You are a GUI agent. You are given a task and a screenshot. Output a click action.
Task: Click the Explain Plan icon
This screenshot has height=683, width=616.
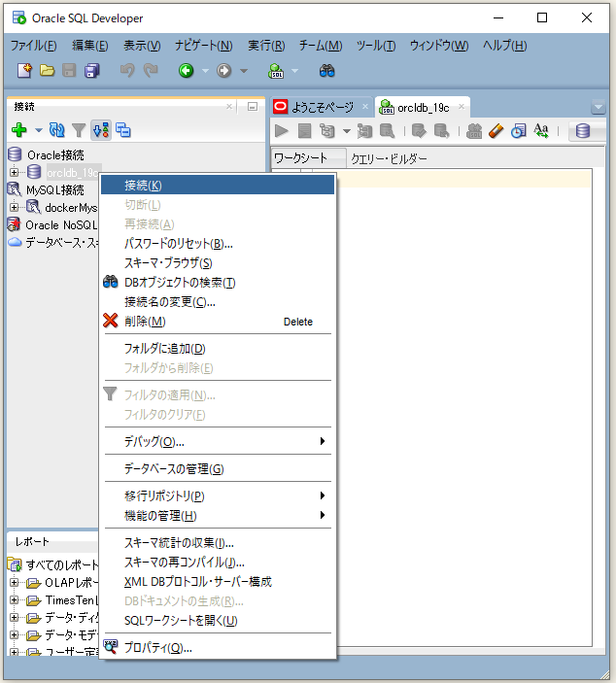[x=327, y=131]
